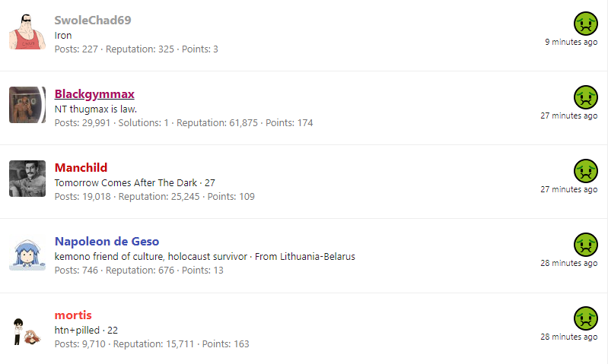Viewport: 608px width, 364px height.
Task: Open Manchild's black-and-white portrait avatar
Action: click(x=27, y=179)
